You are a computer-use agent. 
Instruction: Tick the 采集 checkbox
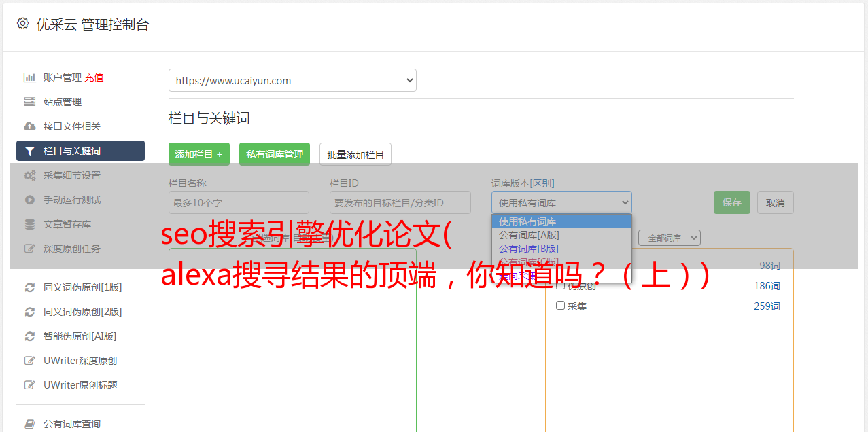click(561, 306)
